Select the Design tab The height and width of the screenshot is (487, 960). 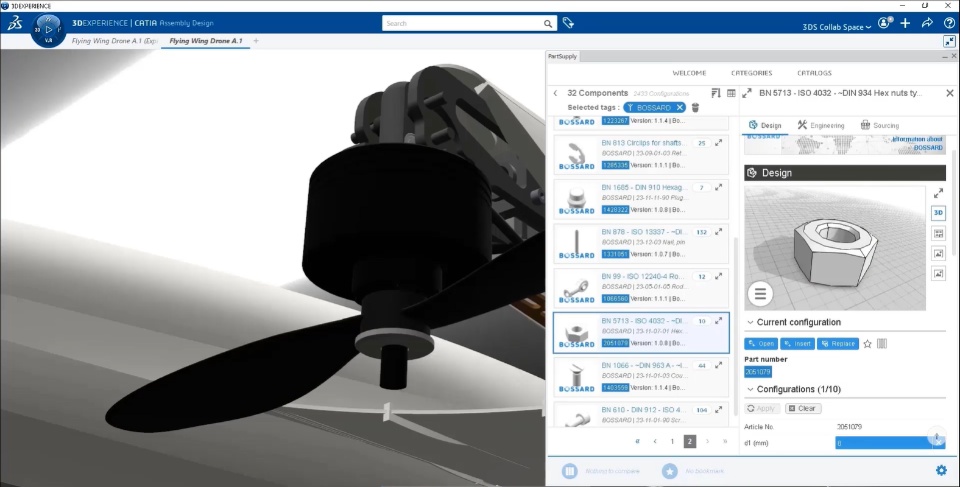pos(765,126)
